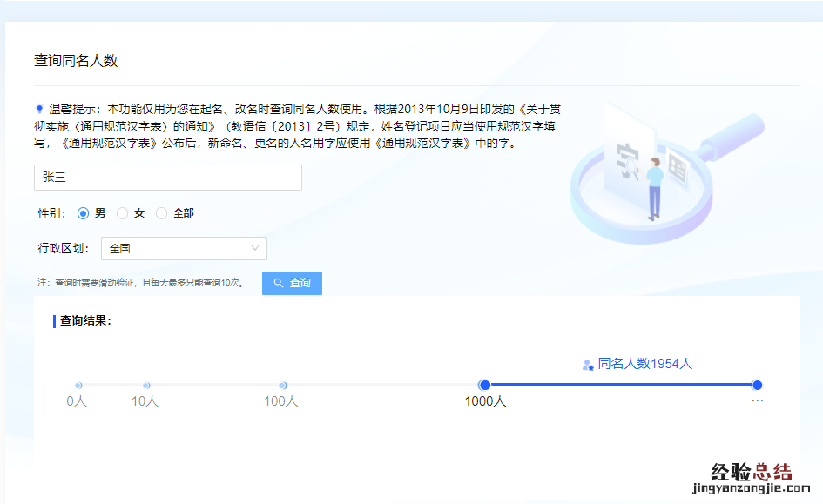Click the people icon before 同名人数1954人
The height and width of the screenshot is (504, 823).
588,365
